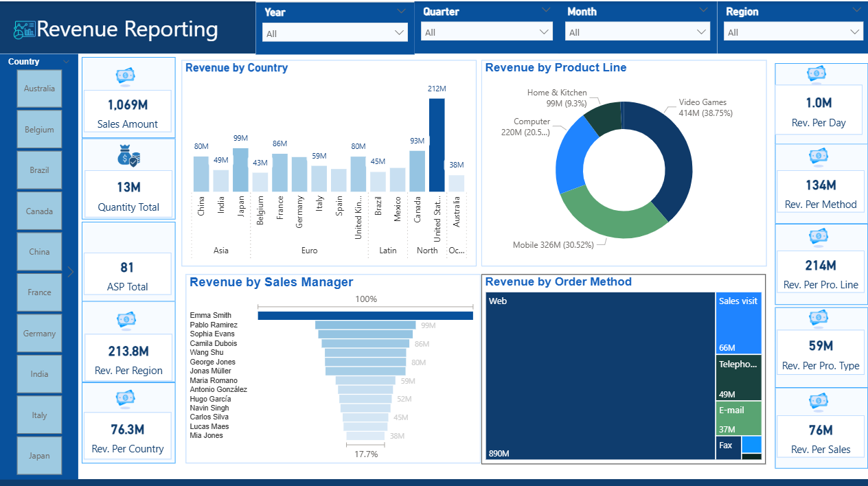
Task: Click the money icon above Sales Amount
Action: click(x=126, y=76)
